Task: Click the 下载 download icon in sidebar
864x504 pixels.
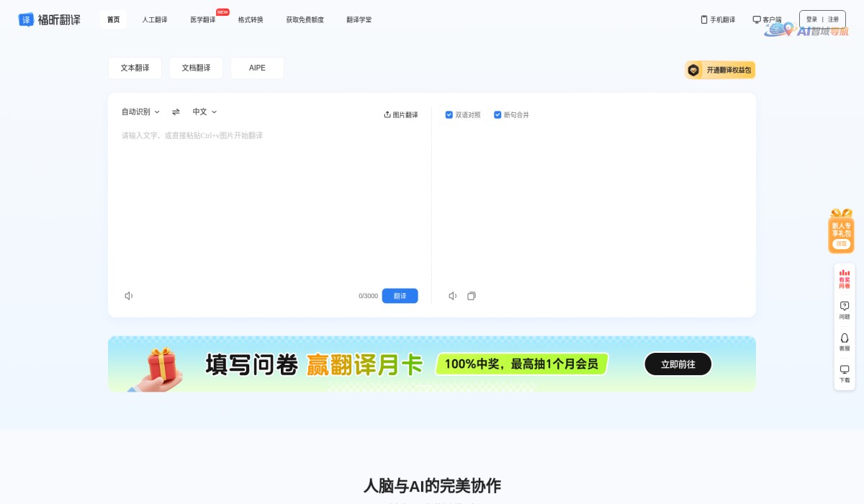Action: pyautogui.click(x=844, y=372)
